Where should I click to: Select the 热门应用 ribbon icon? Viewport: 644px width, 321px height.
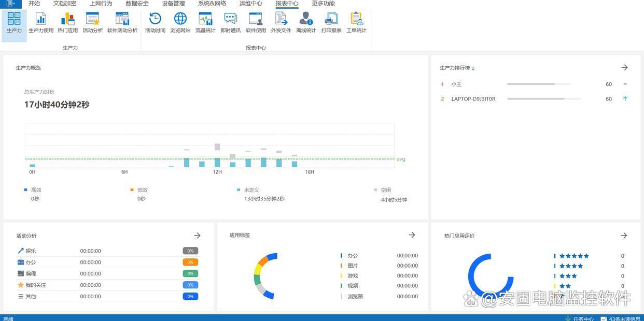pos(67,23)
